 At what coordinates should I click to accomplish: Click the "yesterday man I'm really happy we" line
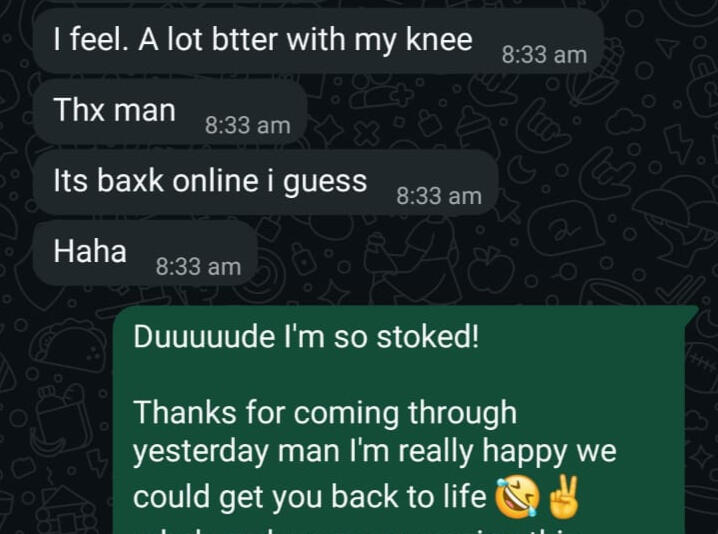tap(375, 452)
